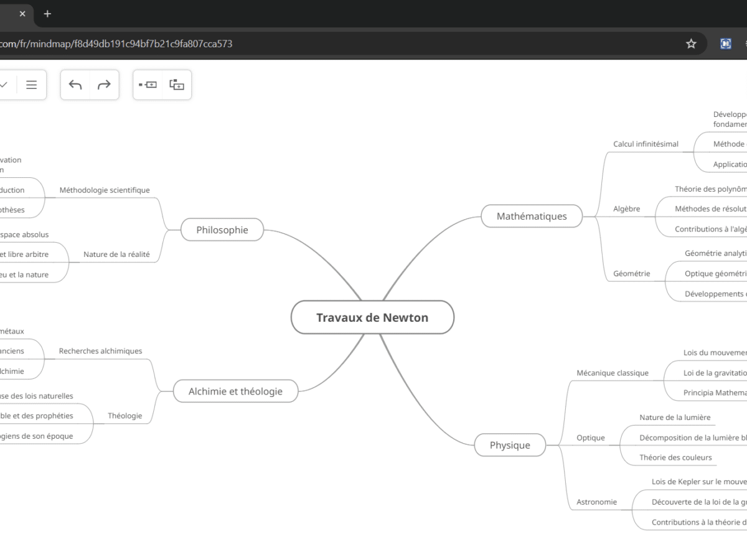This screenshot has width=747, height=560.
Task: Open the blue browser extension icon
Action: point(725,44)
